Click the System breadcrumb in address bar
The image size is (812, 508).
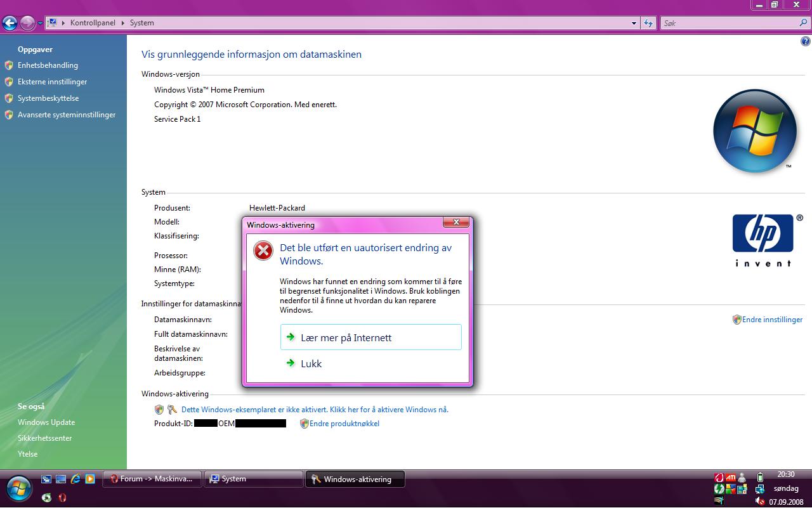click(x=142, y=23)
